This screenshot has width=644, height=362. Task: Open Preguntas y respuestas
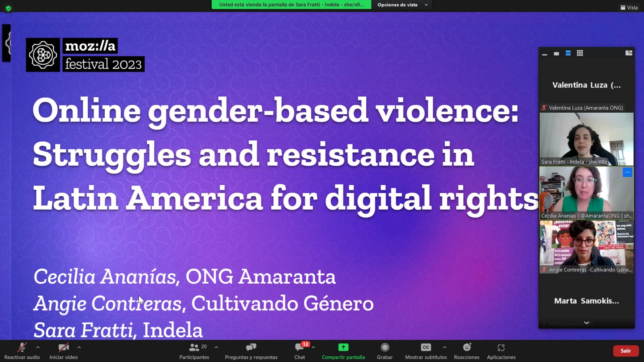coord(251,350)
